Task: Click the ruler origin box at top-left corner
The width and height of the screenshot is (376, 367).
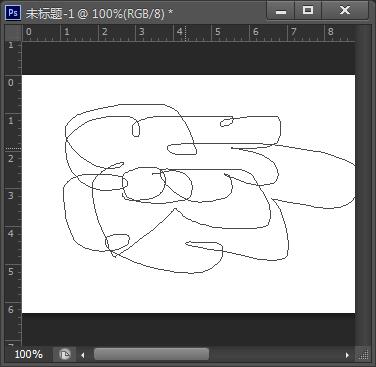Action: (x=13, y=33)
